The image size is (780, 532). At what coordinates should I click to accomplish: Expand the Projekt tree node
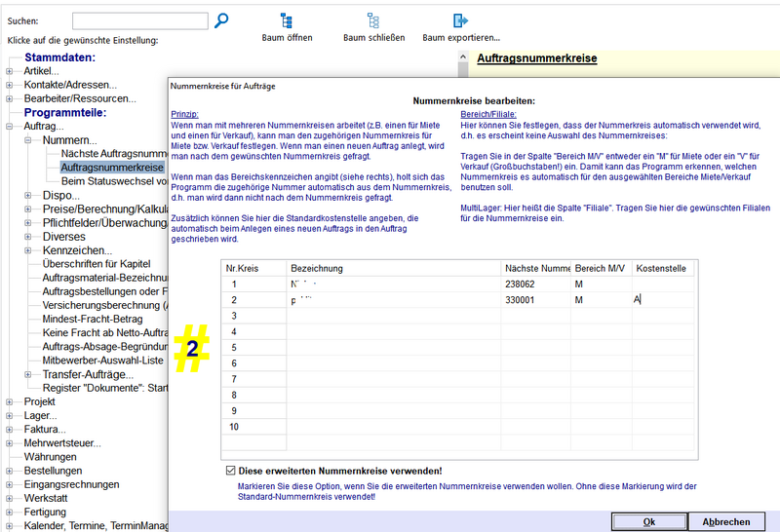pyautogui.click(x=9, y=401)
